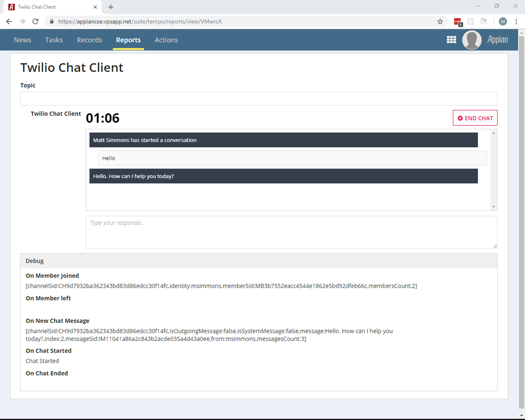Click the Appian logo in the header
Viewport: 525px width, 420px height.
[498, 40]
